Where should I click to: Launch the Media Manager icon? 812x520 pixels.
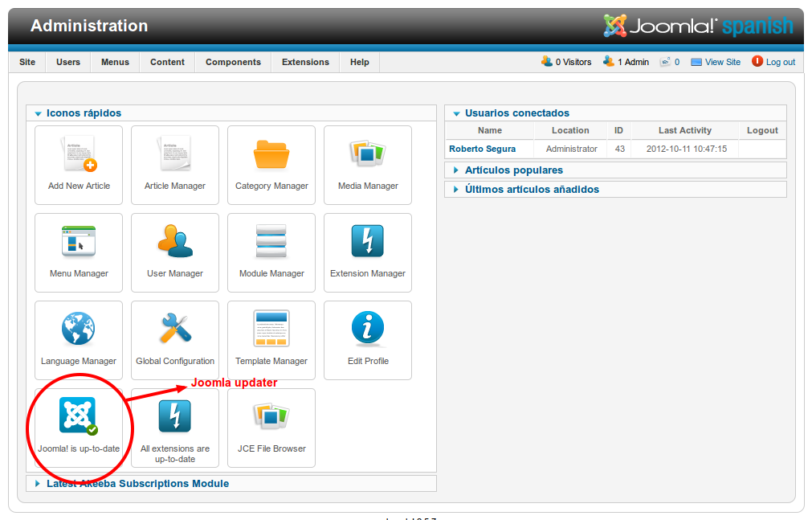click(367, 165)
